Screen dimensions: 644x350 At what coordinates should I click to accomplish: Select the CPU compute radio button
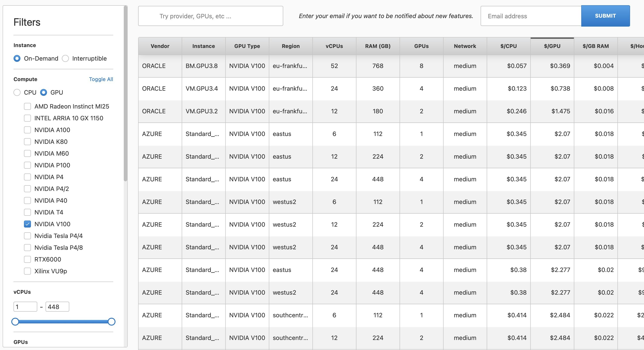click(17, 92)
